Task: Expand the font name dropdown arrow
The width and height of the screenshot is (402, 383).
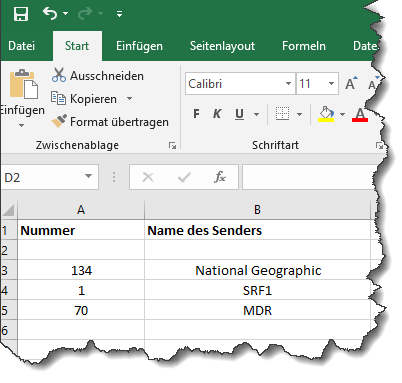Action: click(289, 83)
